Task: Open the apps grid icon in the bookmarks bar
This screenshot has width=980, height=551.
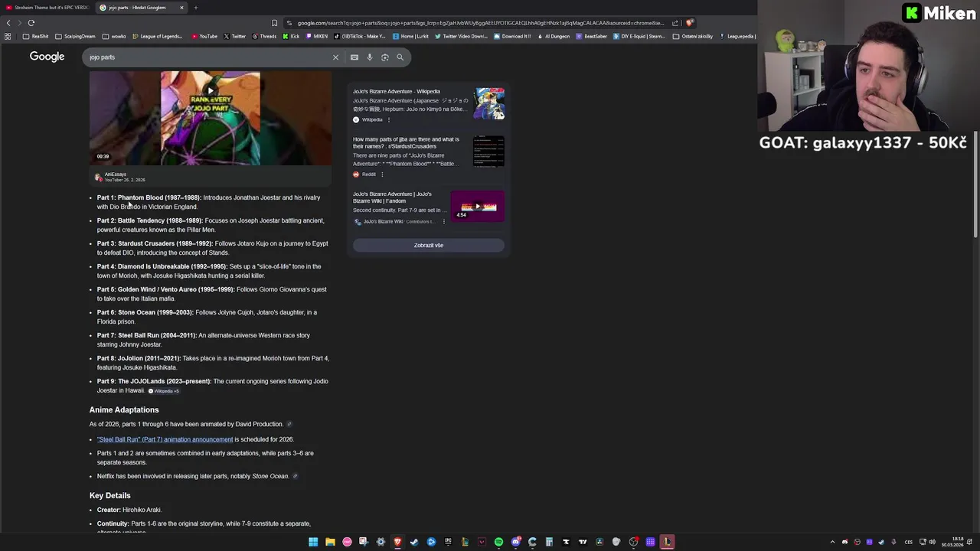Action: click(x=8, y=36)
